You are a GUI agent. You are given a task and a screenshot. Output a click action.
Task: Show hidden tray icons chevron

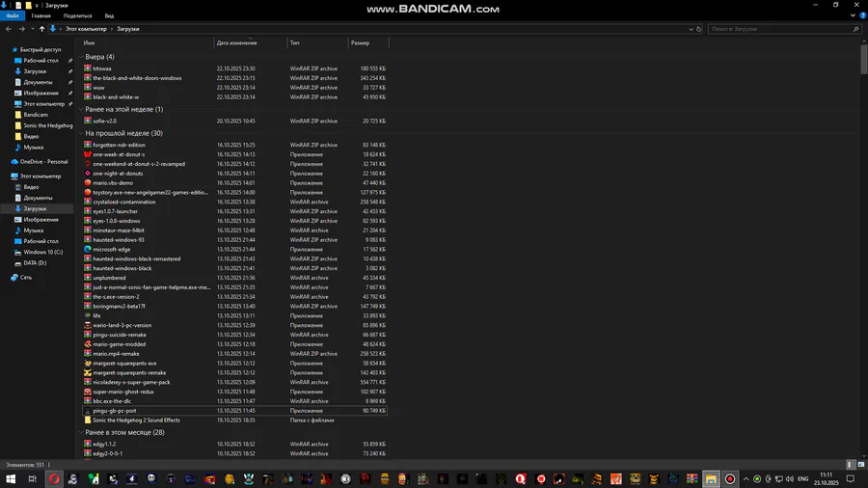coord(746,478)
